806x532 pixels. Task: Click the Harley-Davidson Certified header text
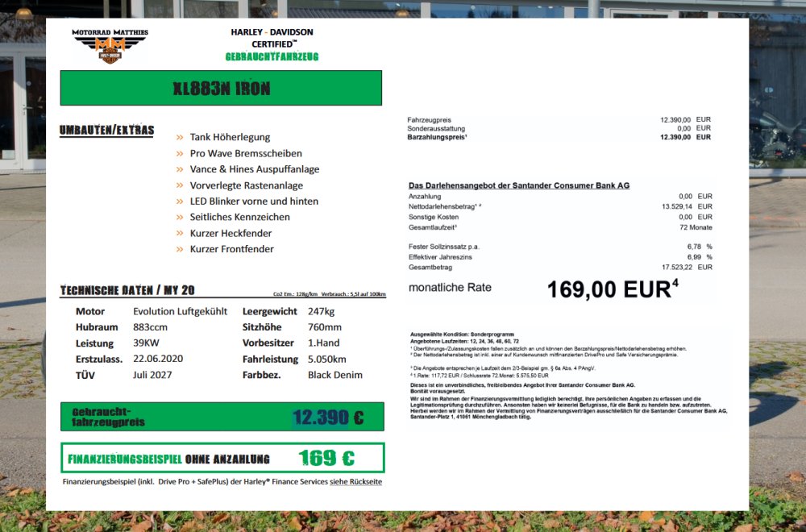point(272,37)
